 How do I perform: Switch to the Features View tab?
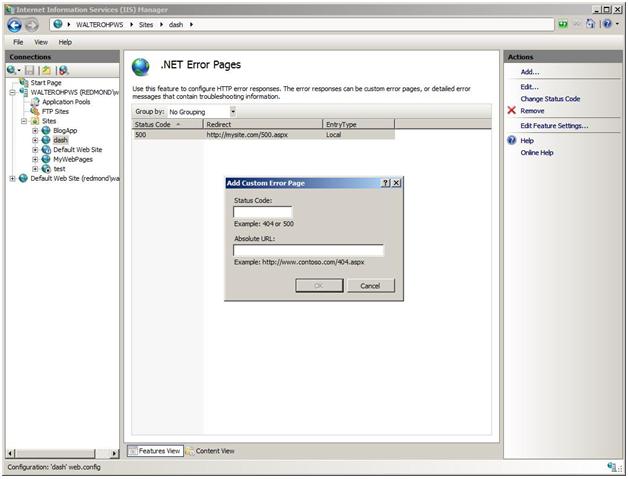click(155, 451)
